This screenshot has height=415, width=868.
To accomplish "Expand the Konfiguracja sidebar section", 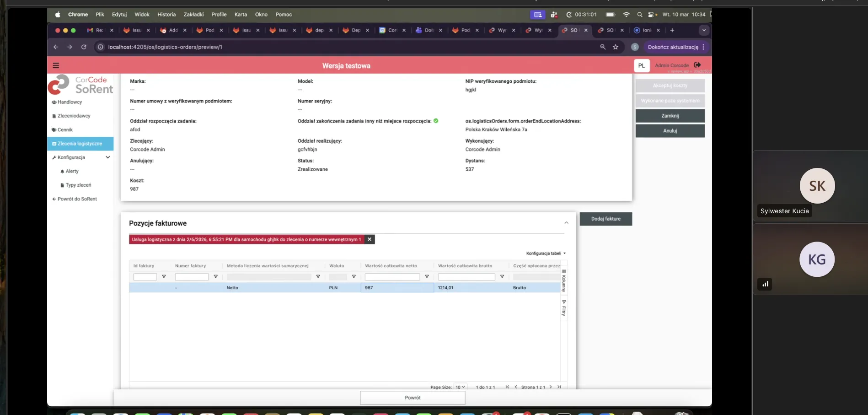I will coord(108,157).
